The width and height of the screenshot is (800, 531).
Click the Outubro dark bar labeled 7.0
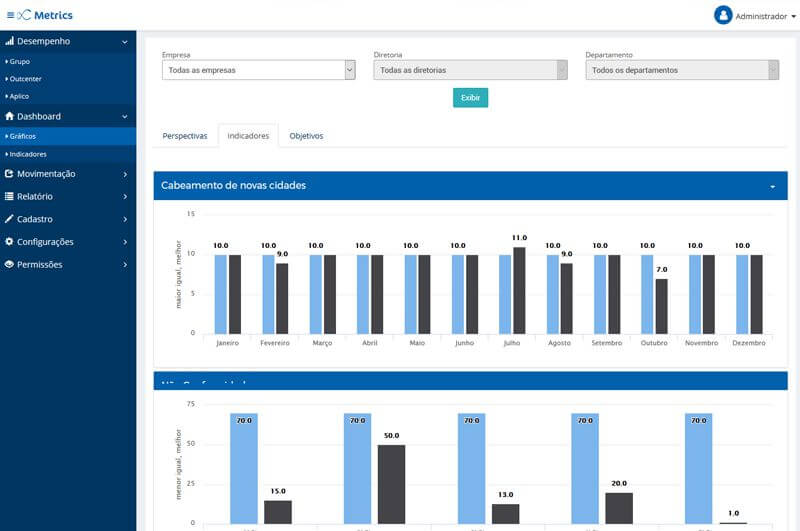pos(661,307)
